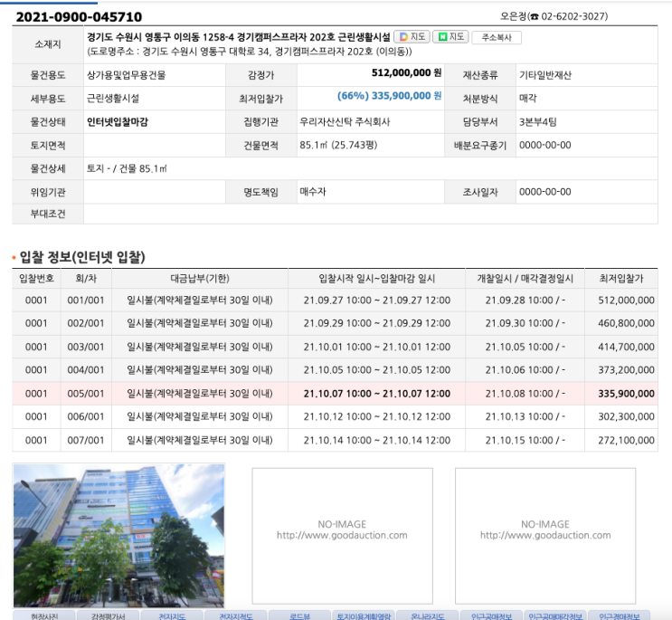Click the 주소복사 button
Screen dimensions: 672x620
(497, 38)
